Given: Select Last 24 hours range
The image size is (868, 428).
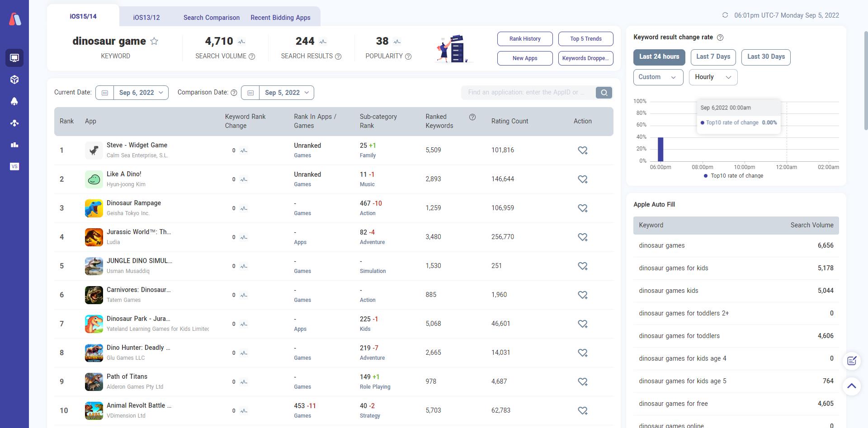Looking at the screenshot, I should click(x=659, y=57).
